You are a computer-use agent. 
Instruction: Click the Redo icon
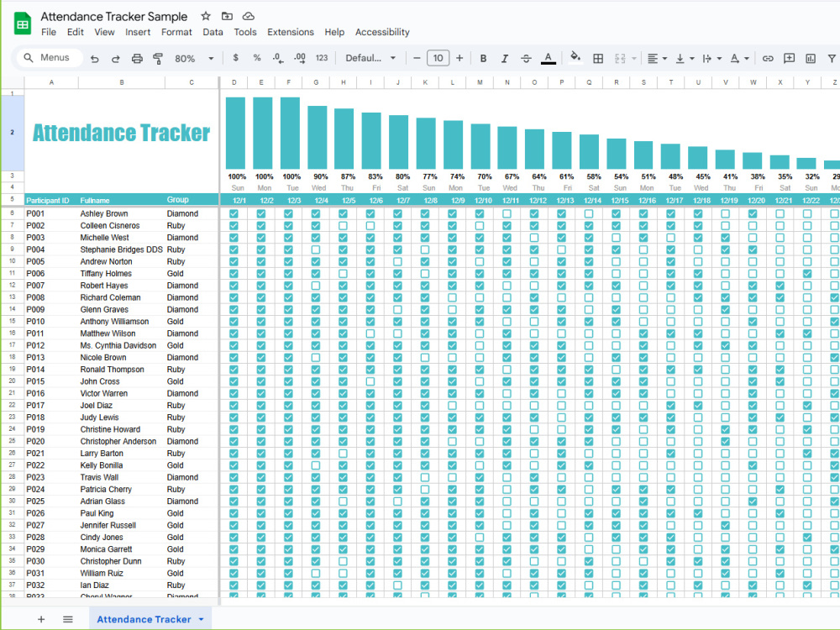pyautogui.click(x=116, y=59)
